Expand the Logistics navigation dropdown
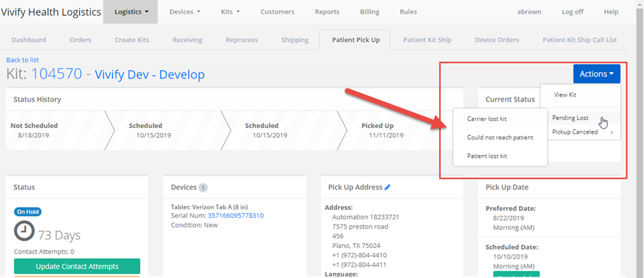This screenshot has width=644, height=278. pyautogui.click(x=131, y=12)
